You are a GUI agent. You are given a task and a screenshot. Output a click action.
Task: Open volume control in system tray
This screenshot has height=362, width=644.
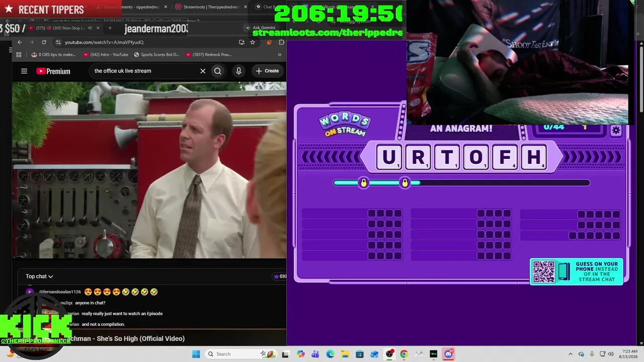(612, 354)
